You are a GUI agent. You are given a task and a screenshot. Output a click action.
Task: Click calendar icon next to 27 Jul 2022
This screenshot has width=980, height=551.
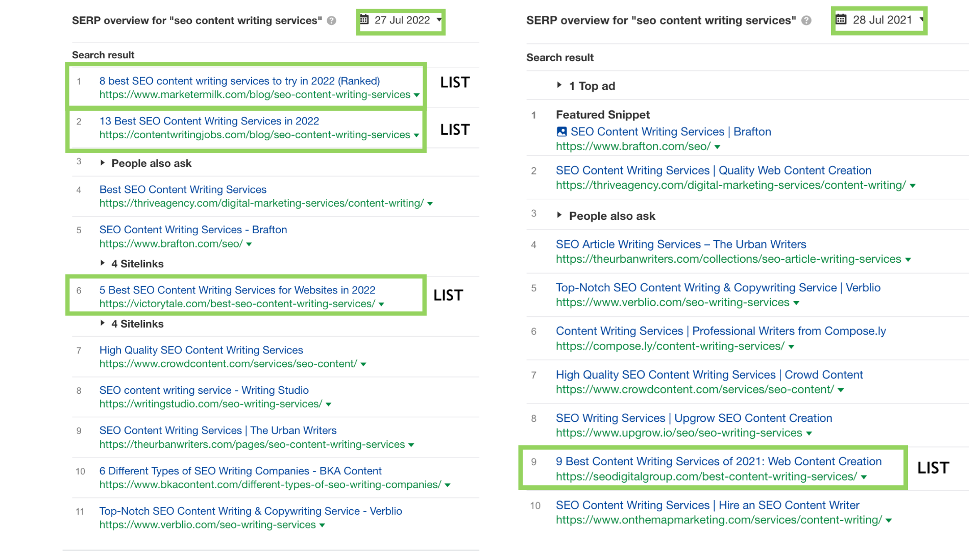(364, 20)
